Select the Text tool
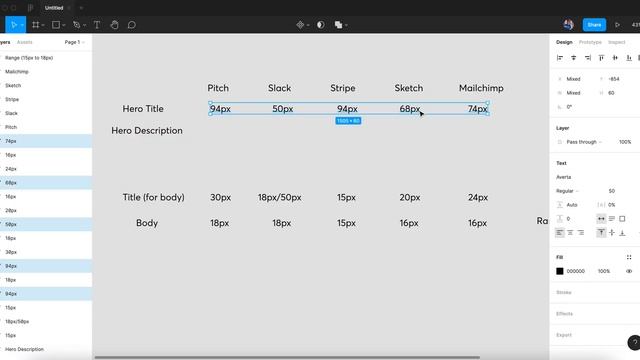The width and height of the screenshot is (640, 360). pos(97,25)
